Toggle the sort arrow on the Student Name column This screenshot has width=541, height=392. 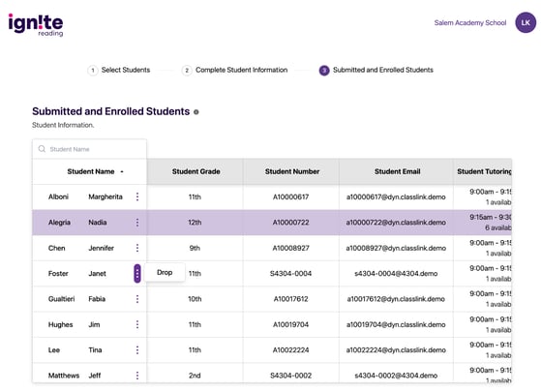(122, 172)
